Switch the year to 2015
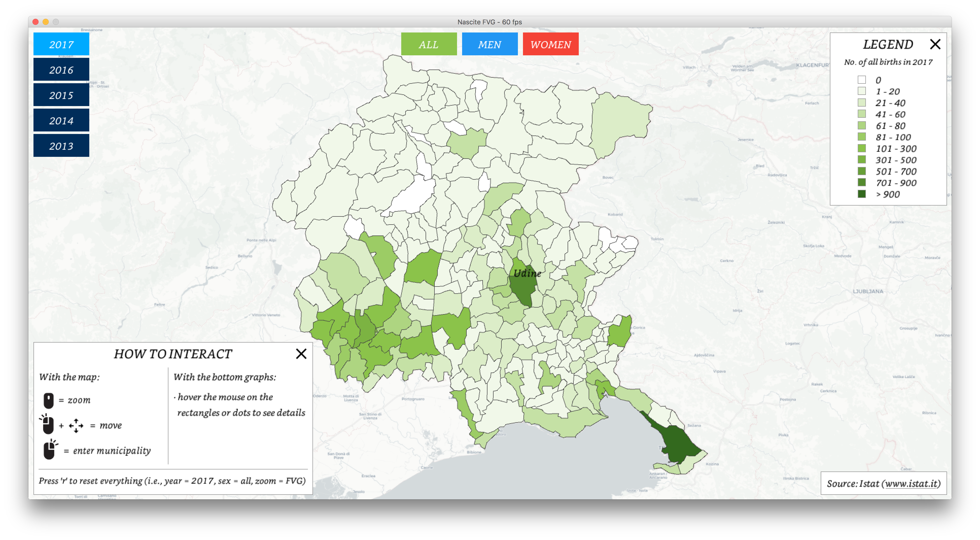Image resolution: width=980 pixels, height=540 pixels. [x=61, y=95]
